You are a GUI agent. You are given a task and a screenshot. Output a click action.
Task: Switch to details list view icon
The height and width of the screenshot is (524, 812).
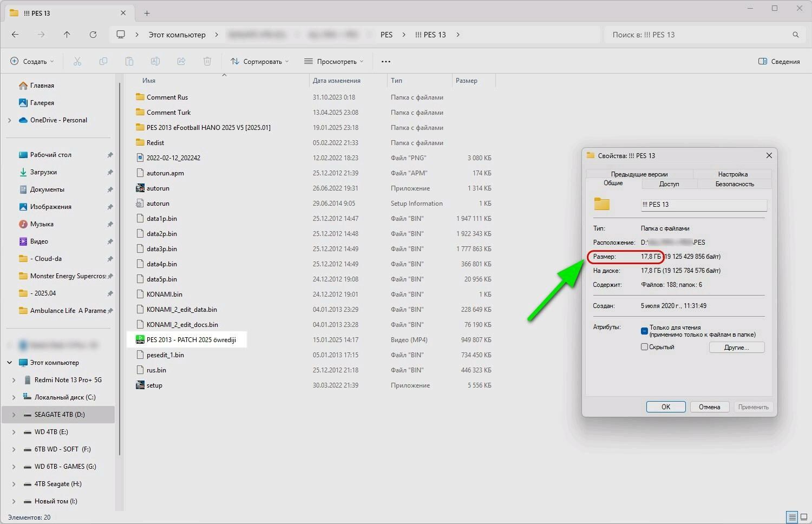[792, 518]
